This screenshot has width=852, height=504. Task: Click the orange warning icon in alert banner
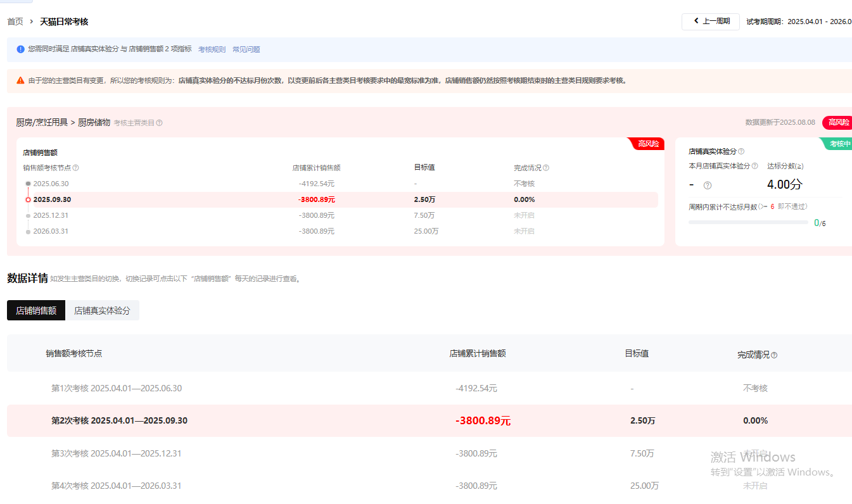tap(21, 80)
